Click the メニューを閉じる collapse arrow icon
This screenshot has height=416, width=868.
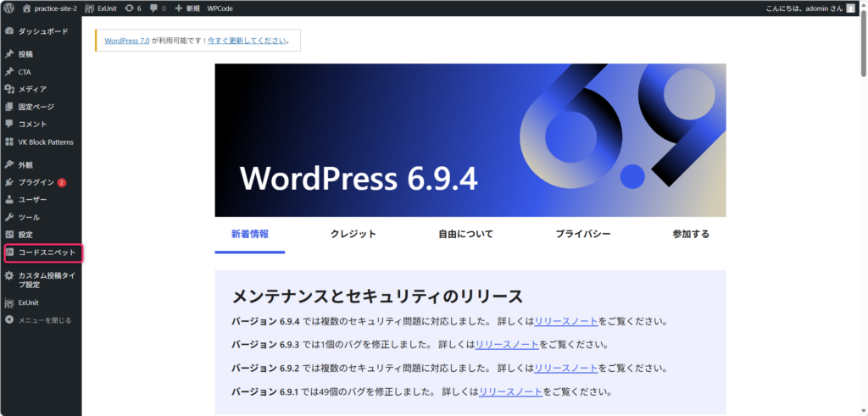click(x=8, y=319)
